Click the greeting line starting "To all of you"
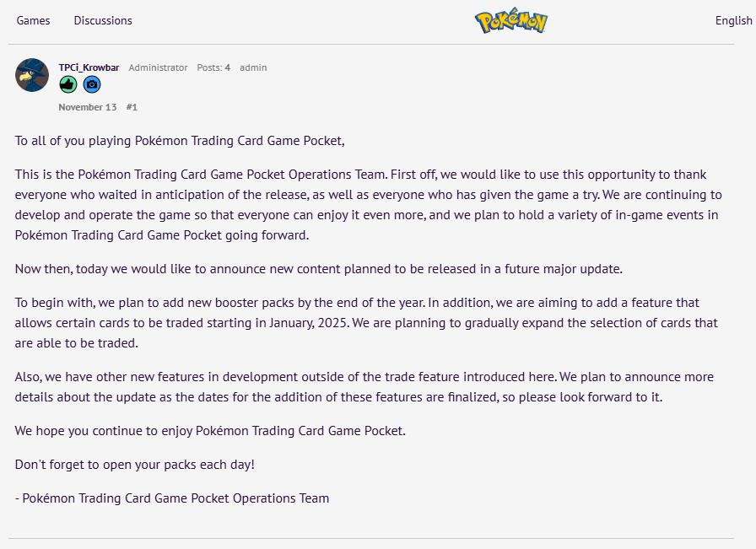 pyautogui.click(x=180, y=141)
